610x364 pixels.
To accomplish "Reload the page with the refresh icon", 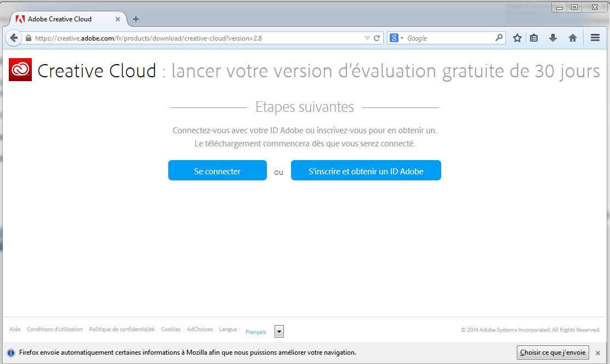I will pos(377,38).
